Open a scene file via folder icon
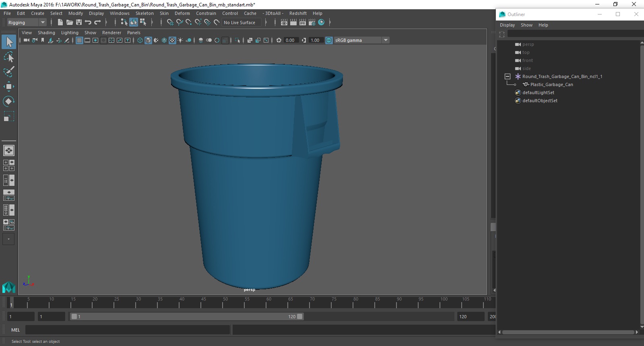Viewport: 644px width, 346px height. (70, 23)
